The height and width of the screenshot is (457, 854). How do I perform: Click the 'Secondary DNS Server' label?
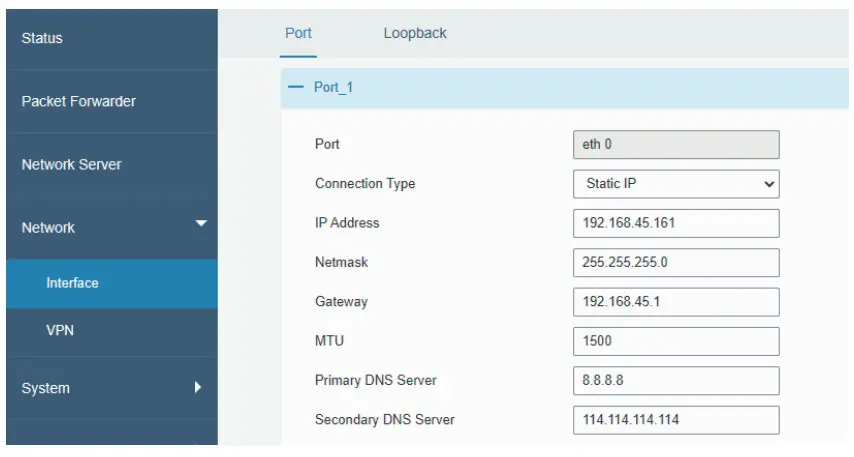385,419
